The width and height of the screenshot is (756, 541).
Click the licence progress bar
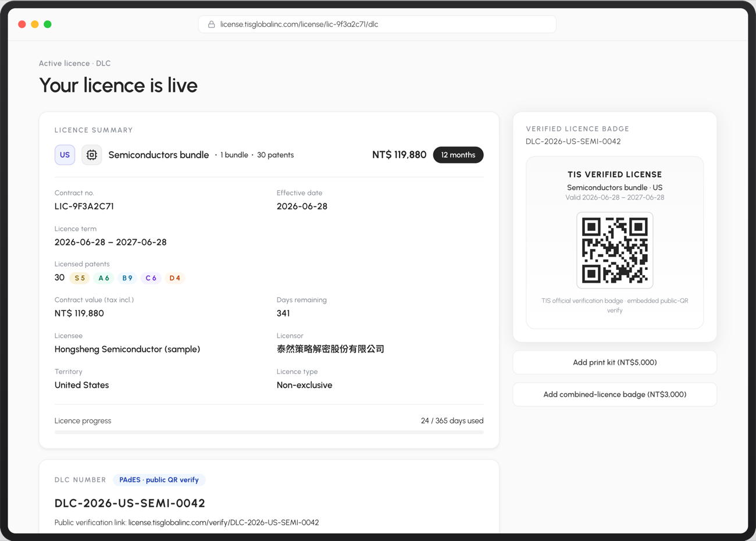[269, 432]
